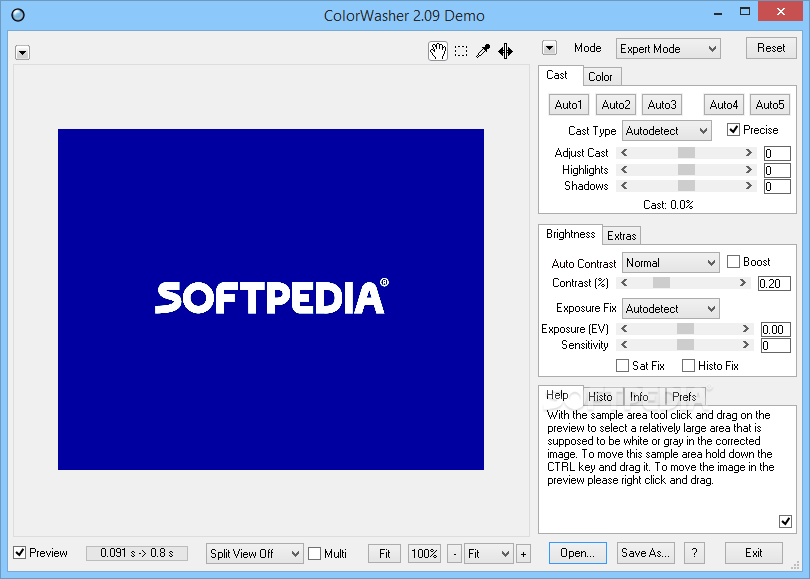Enable the Histo Fix checkbox
Screen dimensions: 810x579
click(x=688, y=366)
